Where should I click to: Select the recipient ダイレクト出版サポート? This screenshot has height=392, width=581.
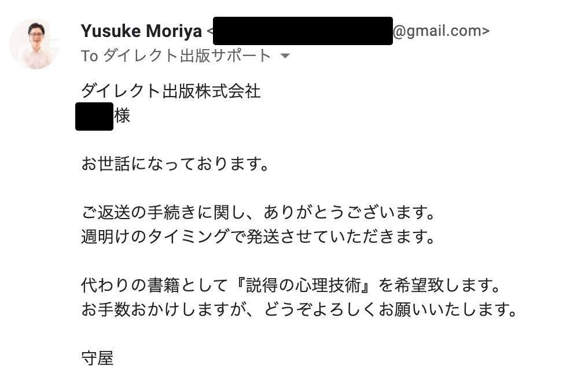click(187, 56)
